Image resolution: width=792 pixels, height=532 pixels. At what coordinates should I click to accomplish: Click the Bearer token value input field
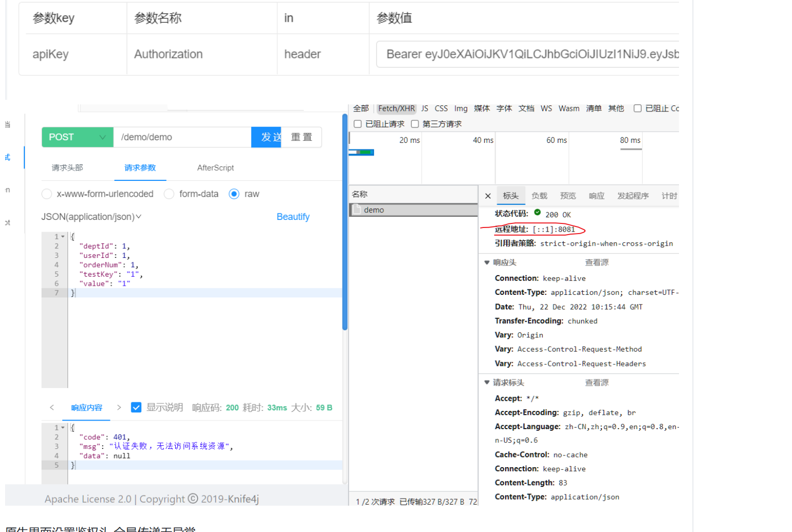tap(527, 54)
